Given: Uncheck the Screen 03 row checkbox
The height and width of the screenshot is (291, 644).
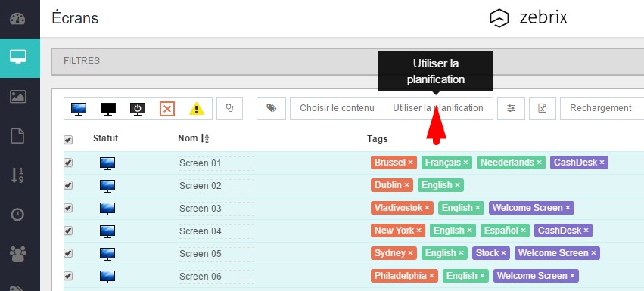Looking at the screenshot, I should (x=68, y=208).
